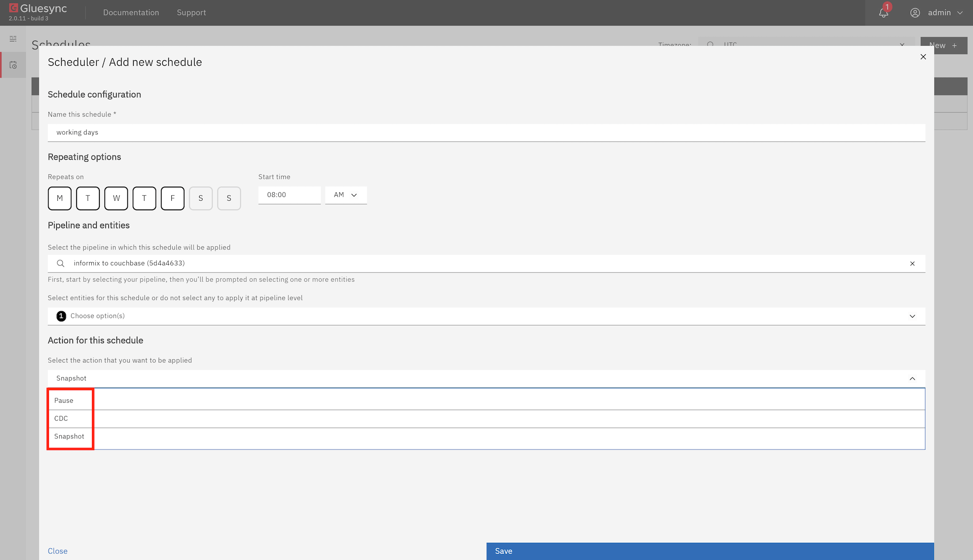Edit the schedule name field
Viewport: 973px width, 560px height.
point(486,133)
